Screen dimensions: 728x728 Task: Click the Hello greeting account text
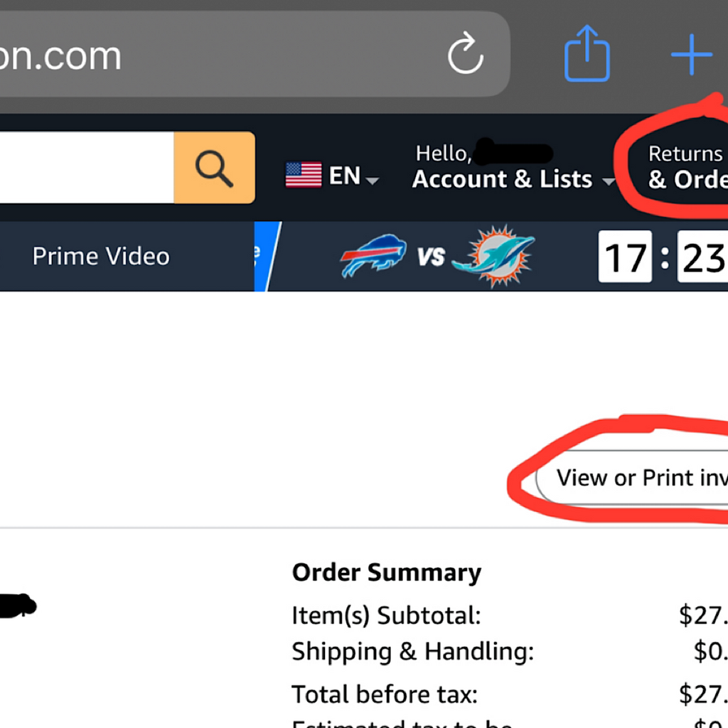pyautogui.click(x=444, y=154)
